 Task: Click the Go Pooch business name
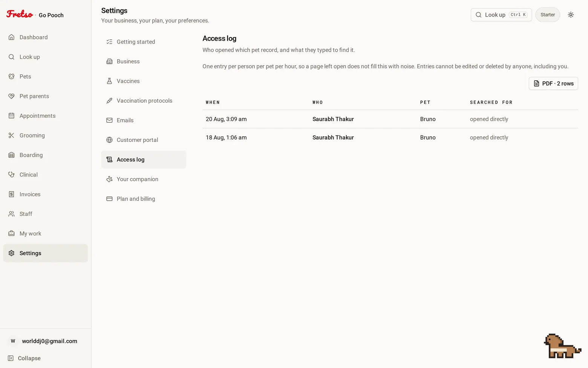coord(51,15)
